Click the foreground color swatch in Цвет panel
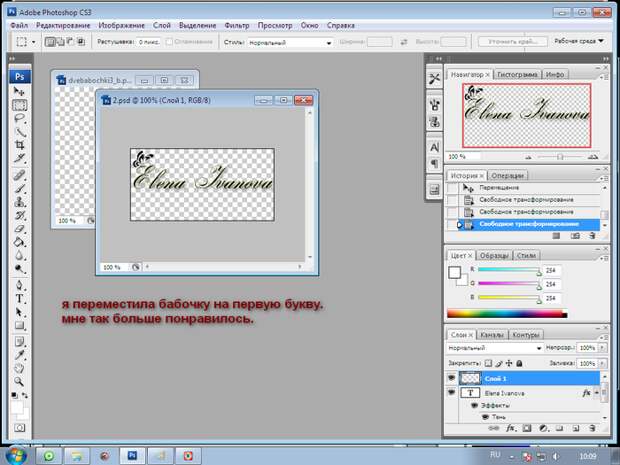 point(455,272)
